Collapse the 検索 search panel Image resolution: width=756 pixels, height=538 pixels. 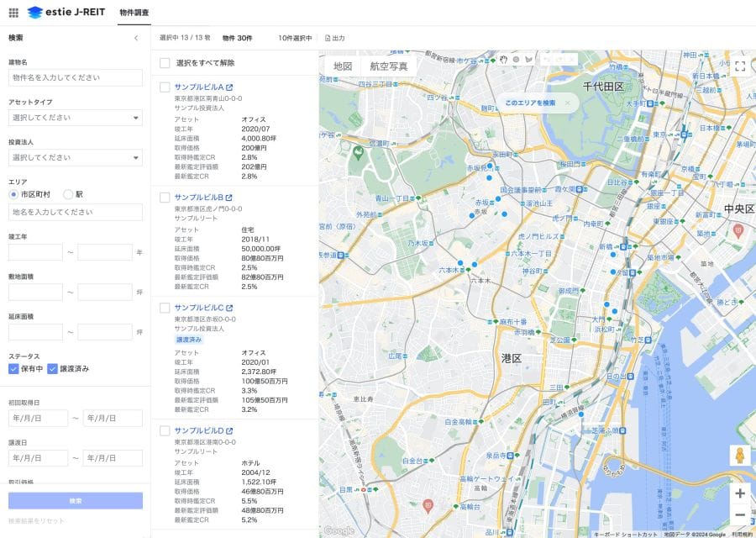(x=136, y=38)
